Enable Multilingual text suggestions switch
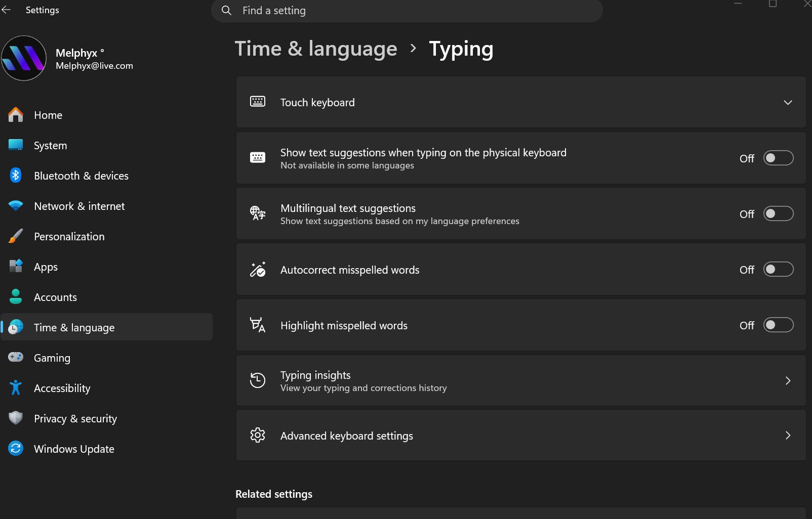Image resolution: width=812 pixels, height=519 pixels. [778, 213]
